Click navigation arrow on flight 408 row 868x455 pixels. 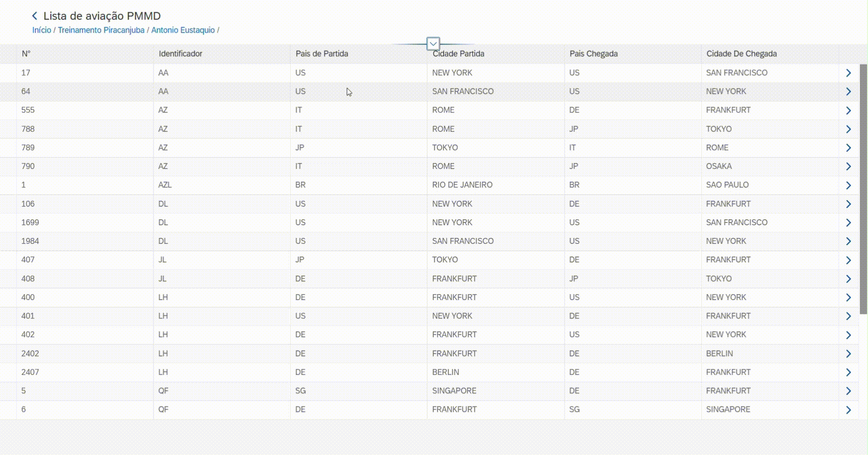coord(848,279)
